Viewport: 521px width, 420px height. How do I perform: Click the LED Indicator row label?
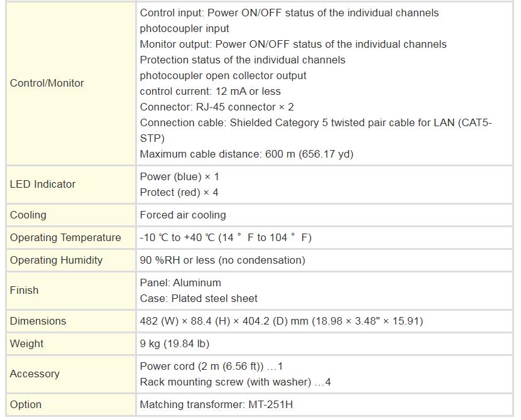[43, 184]
